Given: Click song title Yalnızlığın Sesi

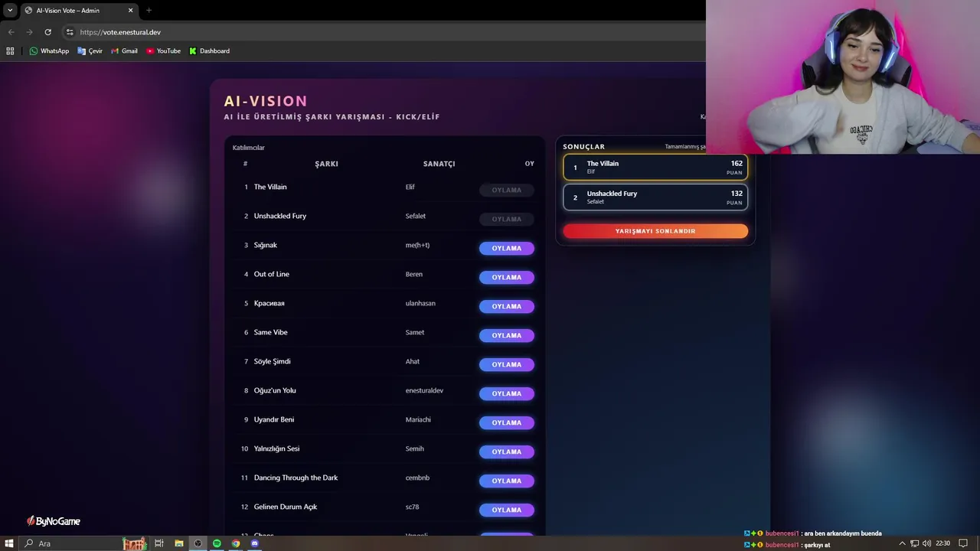Looking at the screenshot, I should (277, 448).
